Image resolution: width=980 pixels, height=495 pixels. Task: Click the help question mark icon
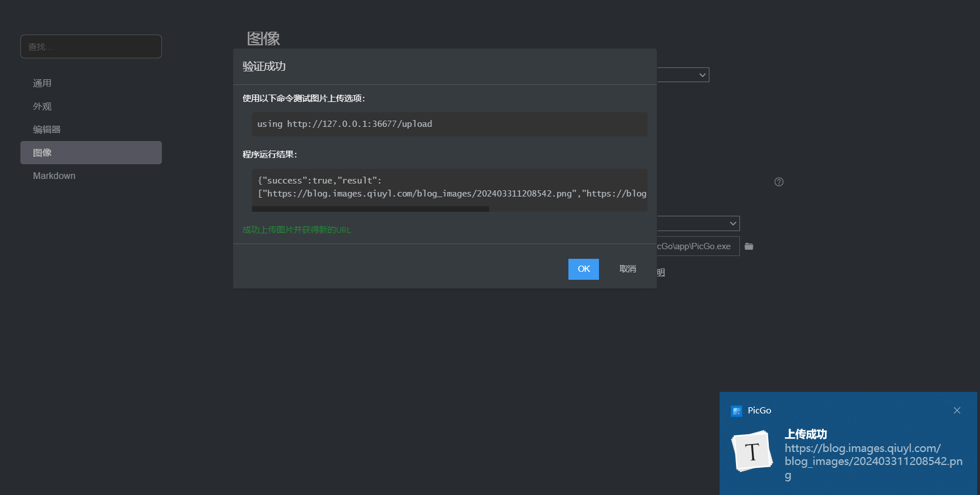point(779,182)
